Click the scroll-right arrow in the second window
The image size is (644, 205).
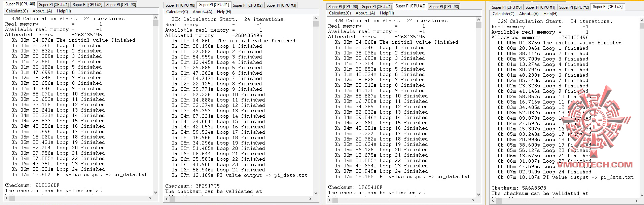tap(310, 199)
